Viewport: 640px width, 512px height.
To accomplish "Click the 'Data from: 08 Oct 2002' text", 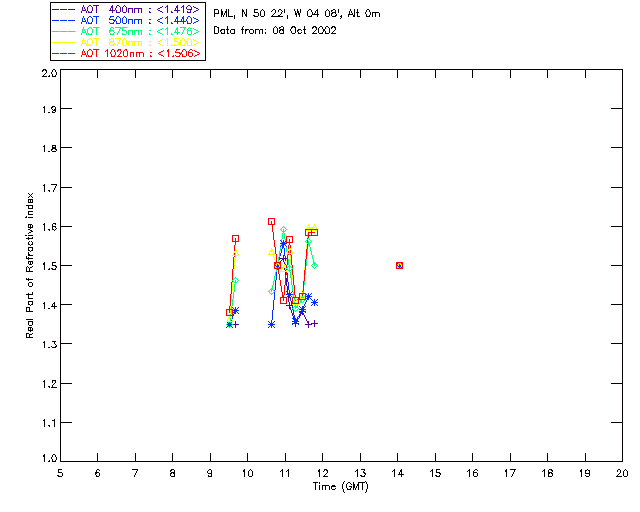I will [275, 30].
